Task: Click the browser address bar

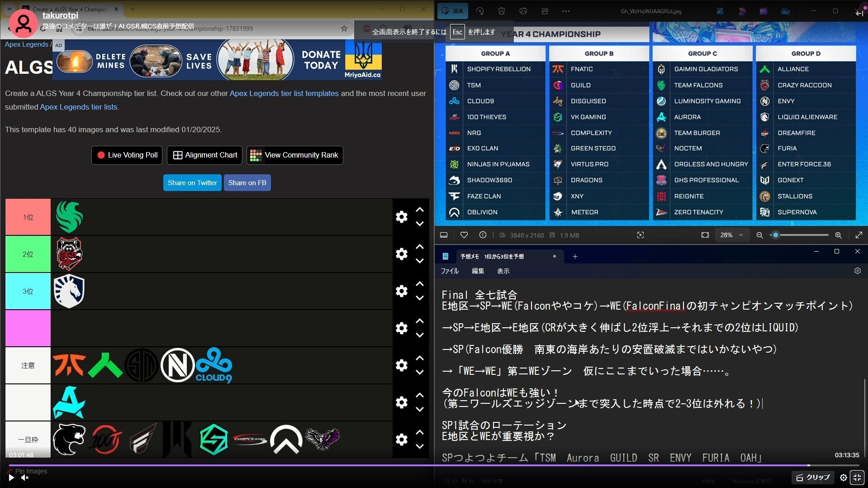Action: [x=213, y=29]
